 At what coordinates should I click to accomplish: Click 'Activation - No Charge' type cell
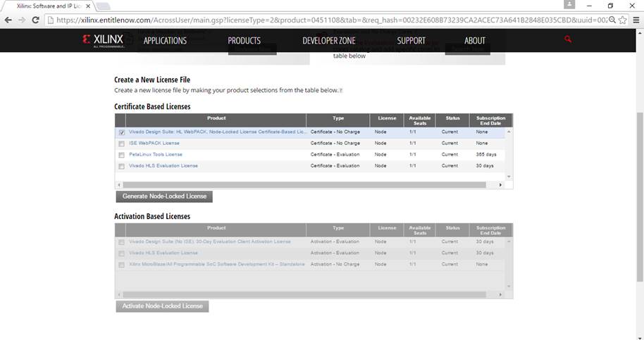[335, 265]
